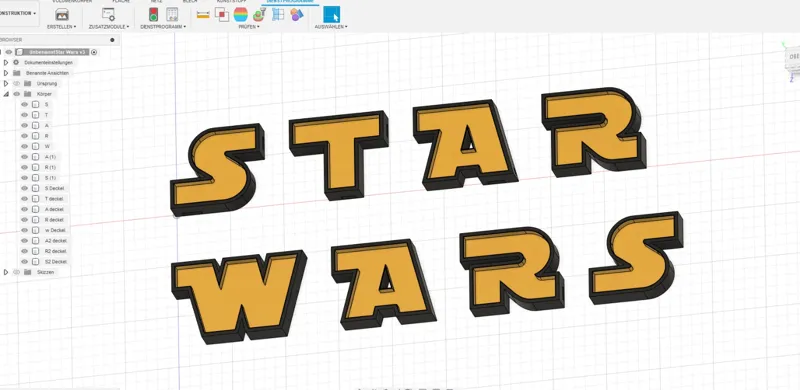Open the ERSTELLEN dropdown menu

pos(62,27)
